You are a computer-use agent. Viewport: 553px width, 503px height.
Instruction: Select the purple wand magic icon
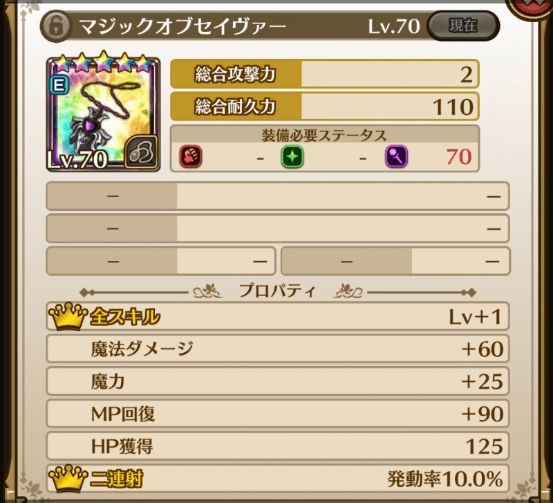point(396,157)
